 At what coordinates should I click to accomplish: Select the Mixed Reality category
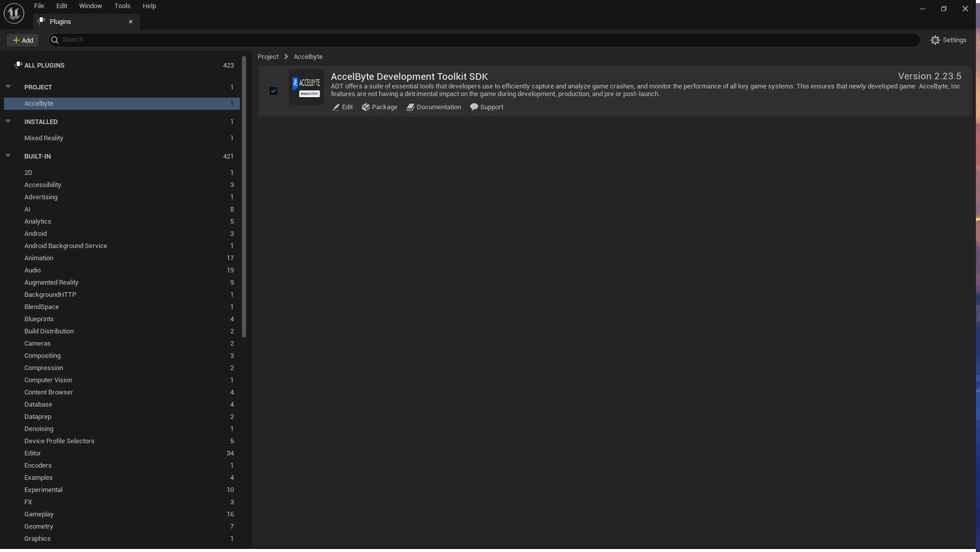122,138
